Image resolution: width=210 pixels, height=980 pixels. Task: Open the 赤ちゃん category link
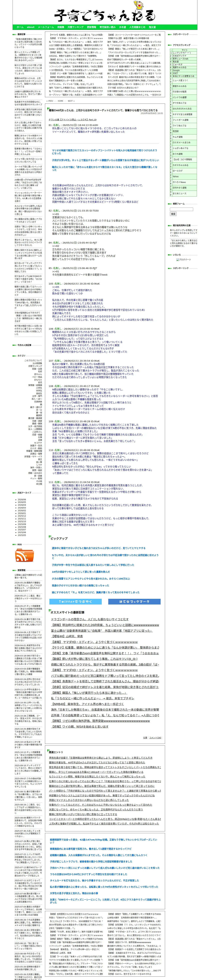(x=38, y=374)
